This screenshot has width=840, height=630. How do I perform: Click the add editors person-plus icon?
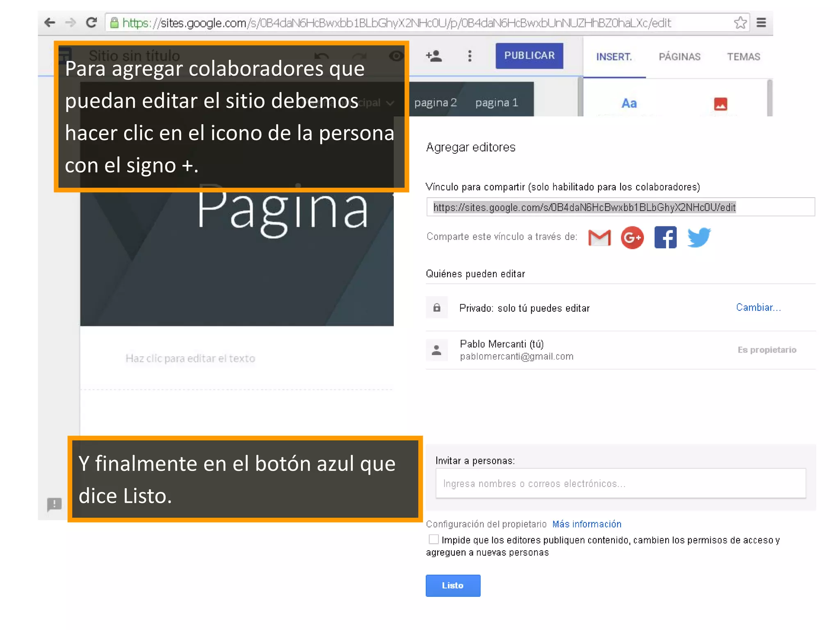(434, 56)
